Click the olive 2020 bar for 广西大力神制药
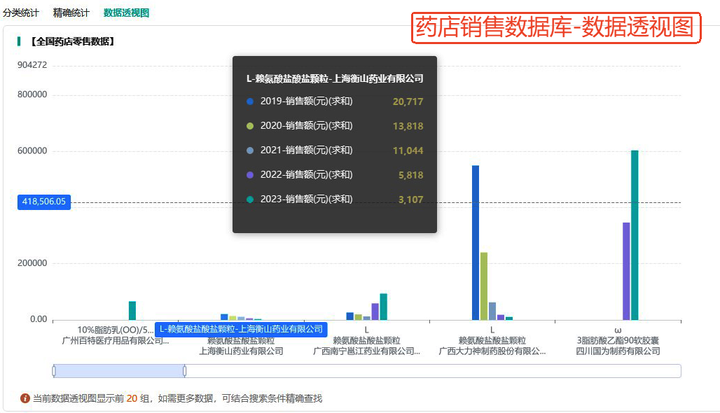 (x=484, y=286)
